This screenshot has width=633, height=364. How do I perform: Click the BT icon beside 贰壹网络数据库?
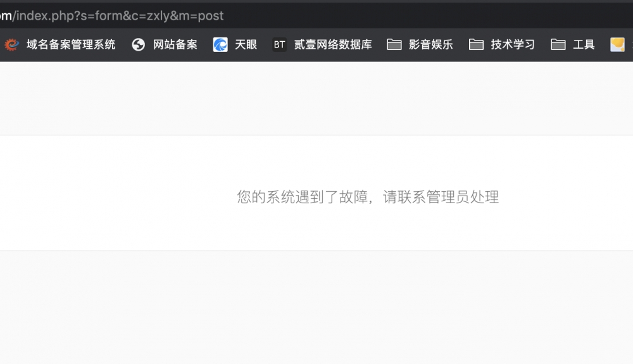tap(279, 44)
